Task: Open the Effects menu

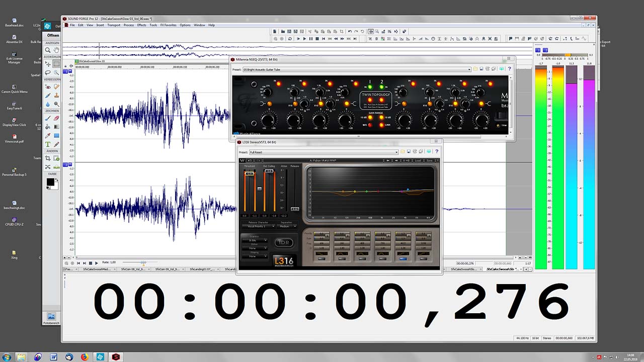Action: pos(142,25)
